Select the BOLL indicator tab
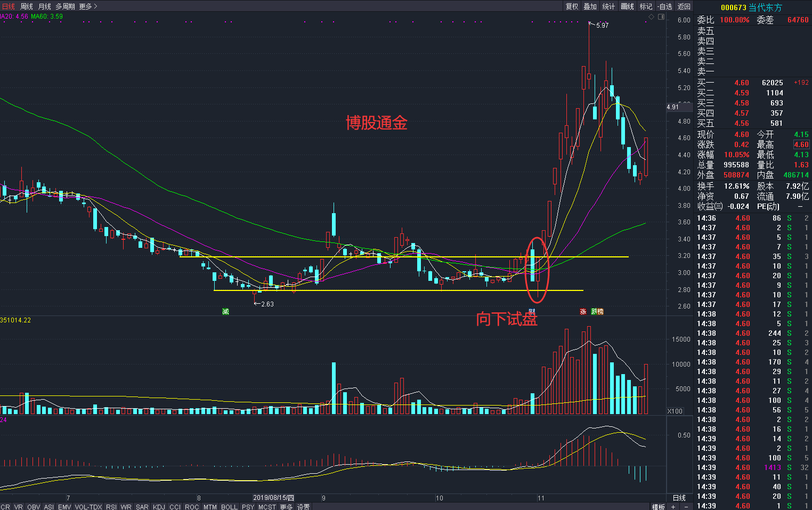812x510 pixels. [229, 507]
